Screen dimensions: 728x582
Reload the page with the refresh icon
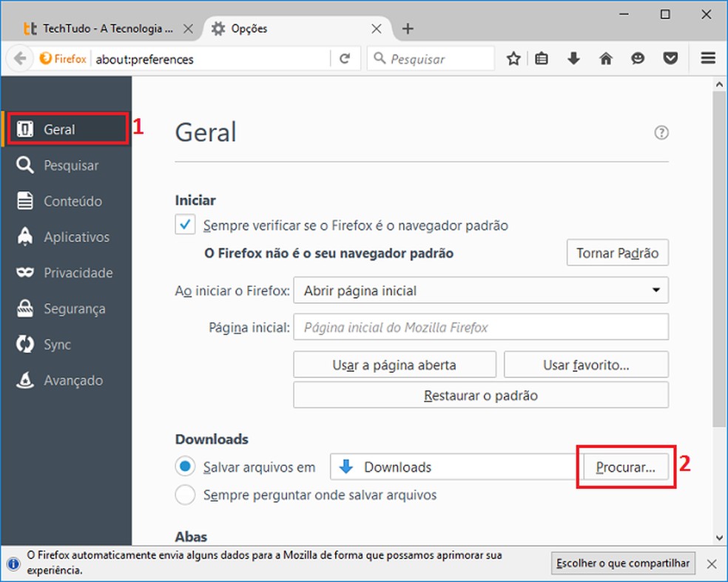coord(345,59)
